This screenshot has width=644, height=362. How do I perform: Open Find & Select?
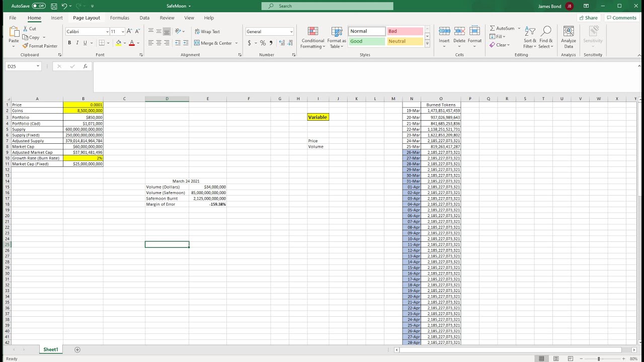click(x=546, y=37)
